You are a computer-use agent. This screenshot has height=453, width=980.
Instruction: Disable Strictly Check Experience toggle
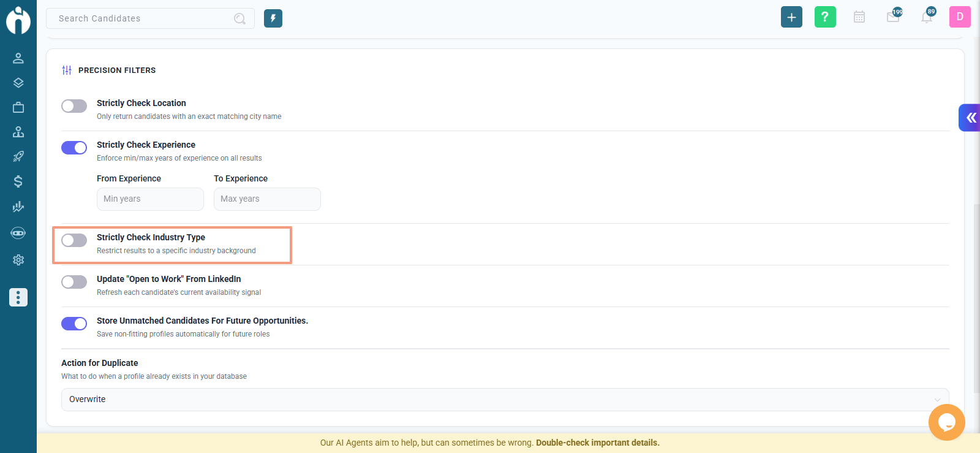coord(74,148)
